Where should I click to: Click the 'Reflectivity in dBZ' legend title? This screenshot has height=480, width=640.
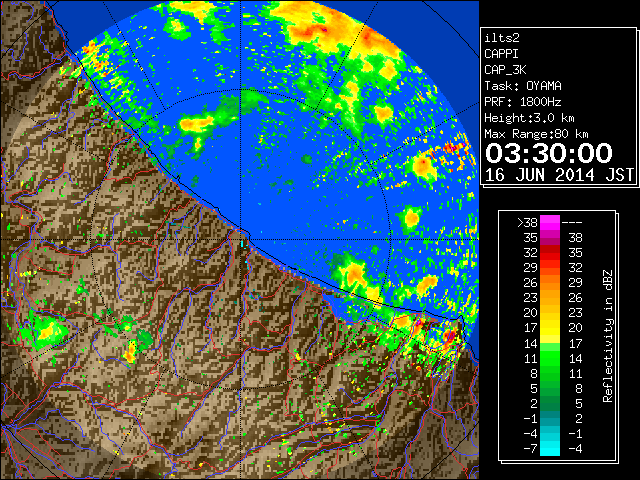(x=608, y=336)
